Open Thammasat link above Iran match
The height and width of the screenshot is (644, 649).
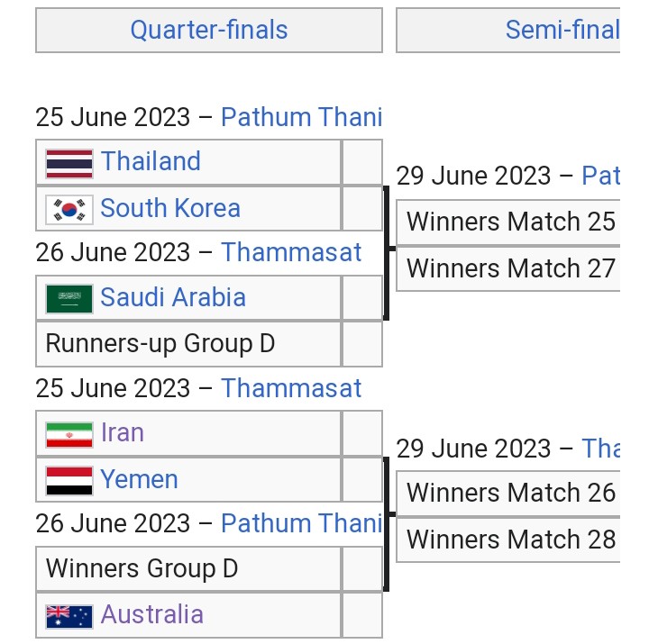click(291, 388)
